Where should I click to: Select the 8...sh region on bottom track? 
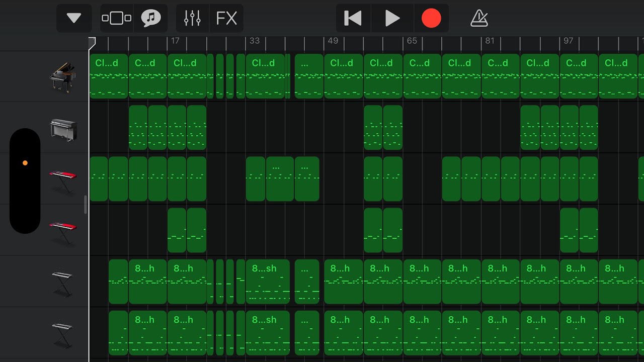click(x=268, y=333)
